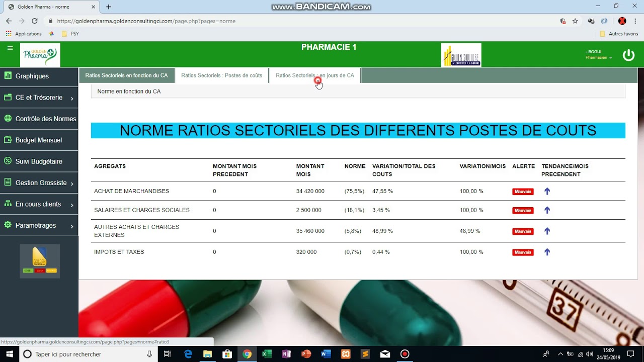The width and height of the screenshot is (644, 362).
Task: Open the Golden Solutions logo in header
Action: point(461,55)
